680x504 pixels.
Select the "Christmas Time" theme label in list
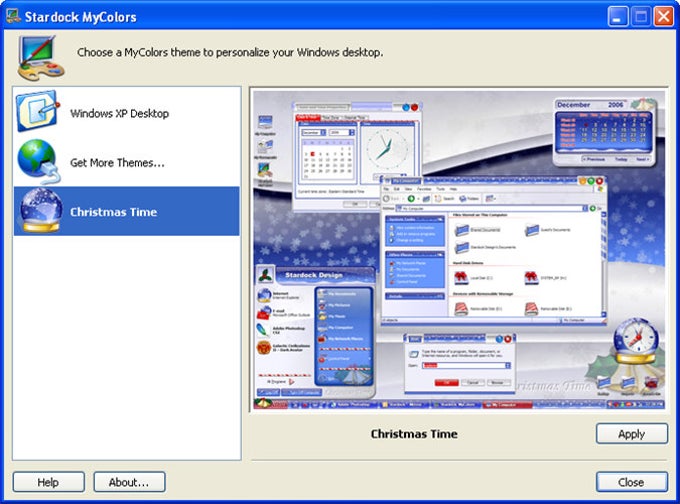pyautogui.click(x=114, y=212)
